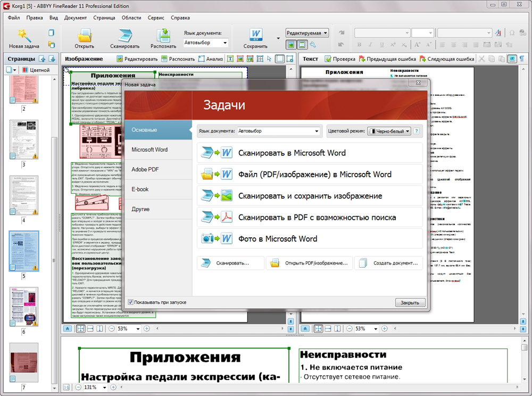Open the Правка menu

point(35,18)
